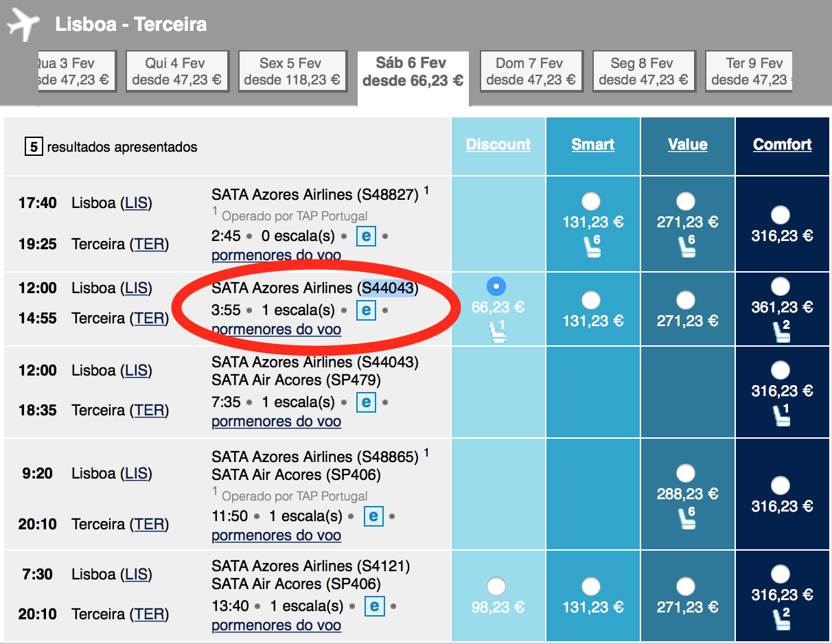Viewport: 832px width, 644px height.
Task: Open the Discount fare column header link
Action: pyautogui.click(x=498, y=144)
